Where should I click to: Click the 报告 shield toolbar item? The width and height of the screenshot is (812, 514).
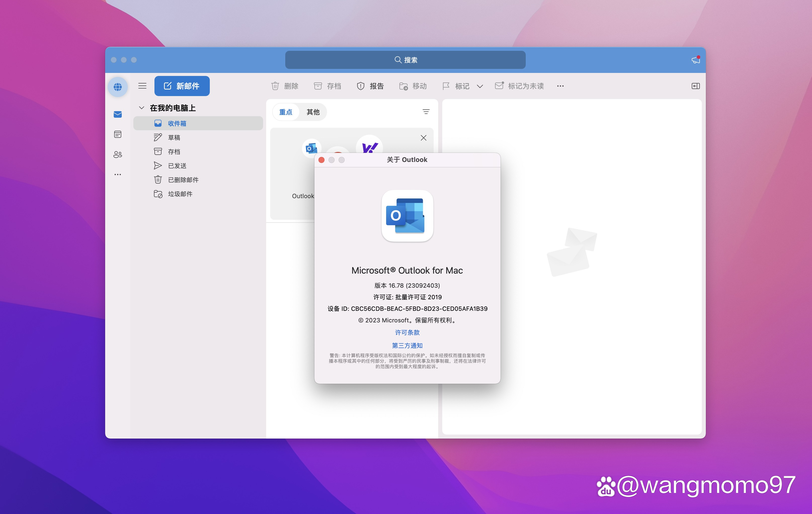pos(370,86)
